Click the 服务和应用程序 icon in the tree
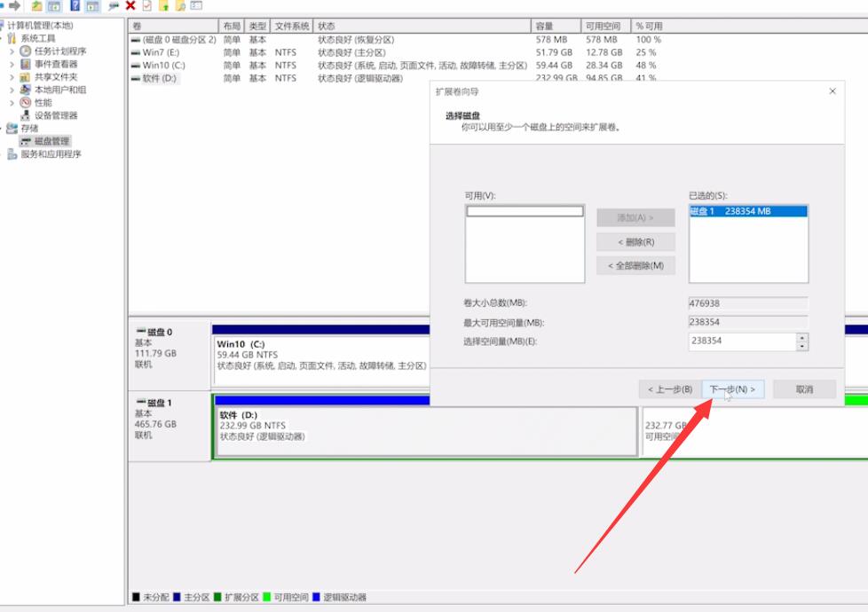Screen dimensions: 868x612 [x=12, y=153]
